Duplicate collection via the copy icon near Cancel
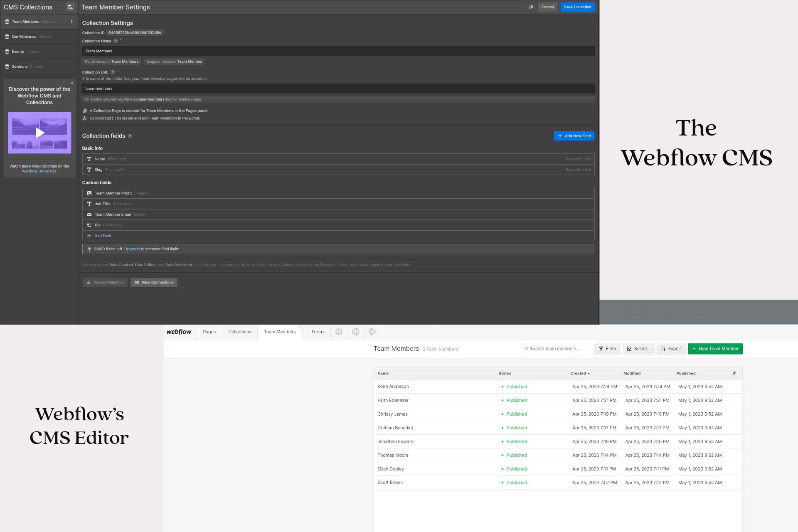 (x=531, y=7)
